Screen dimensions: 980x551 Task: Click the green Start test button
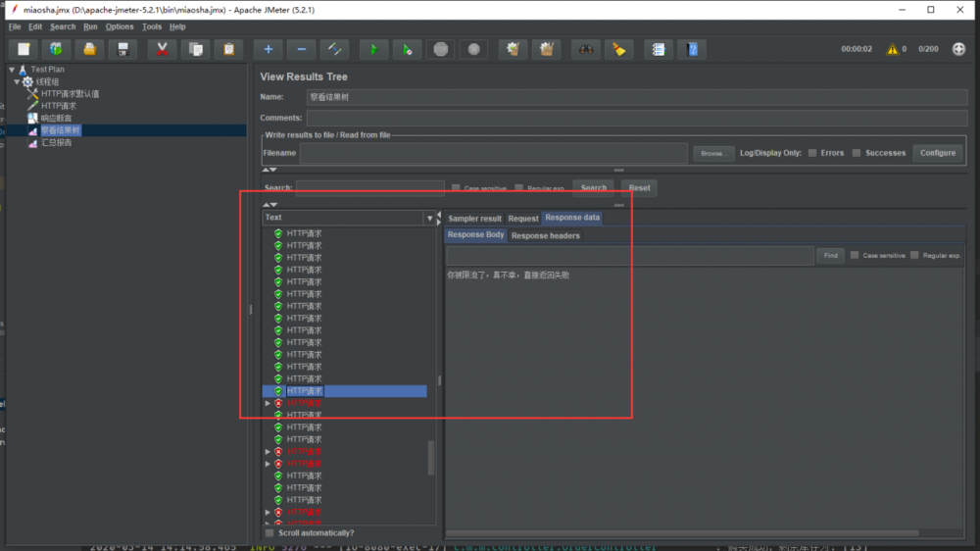tap(373, 49)
